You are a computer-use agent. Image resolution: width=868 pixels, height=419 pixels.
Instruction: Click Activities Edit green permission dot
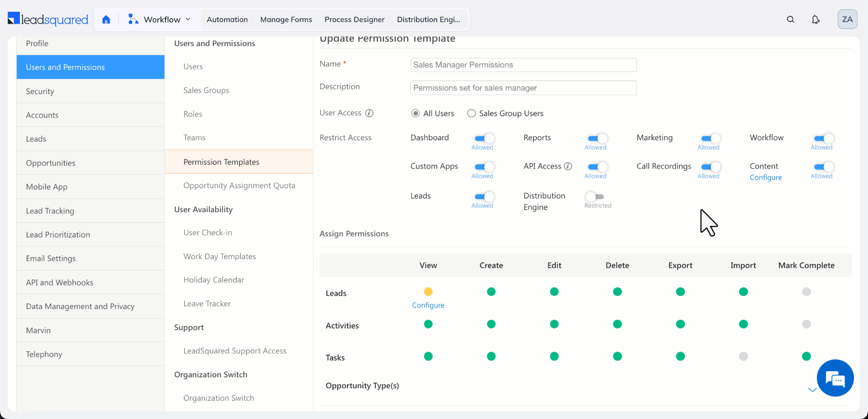(x=554, y=324)
